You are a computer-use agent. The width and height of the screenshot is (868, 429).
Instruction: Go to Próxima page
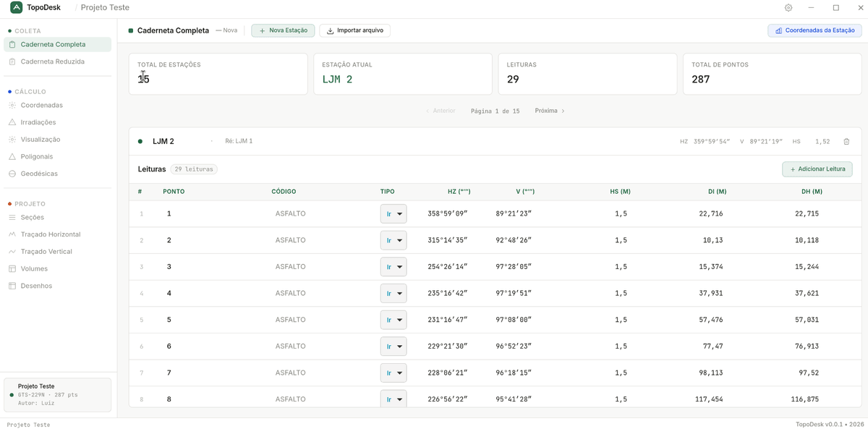pyautogui.click(x=550, y=111)
